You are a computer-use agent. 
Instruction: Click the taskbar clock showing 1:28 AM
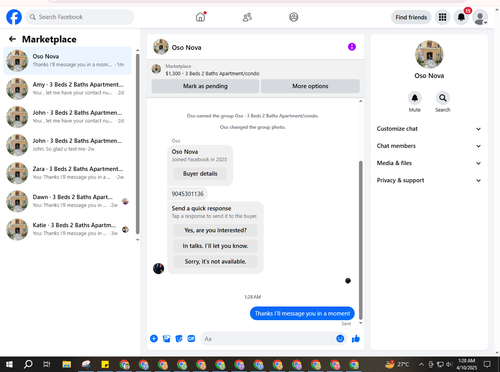(x=466, y=364)
